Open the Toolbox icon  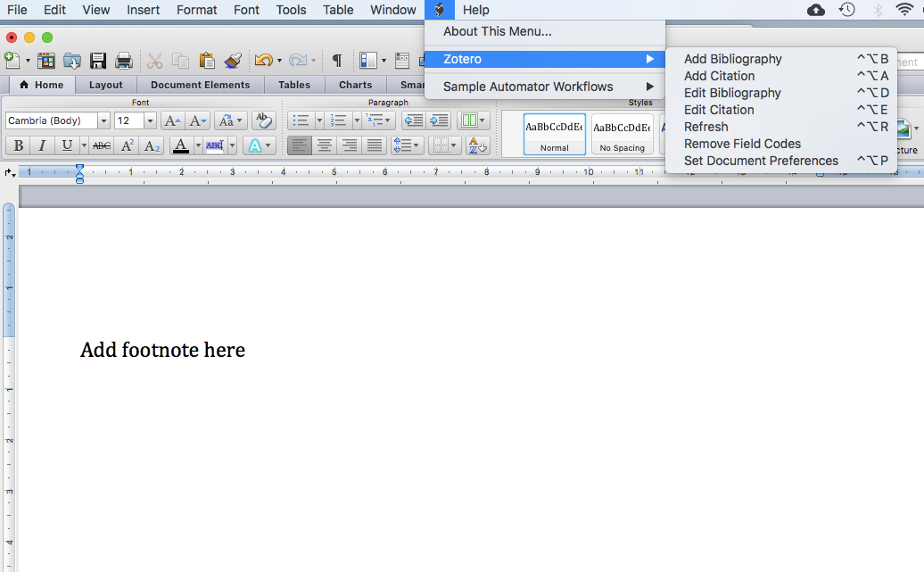click(402, 60)
